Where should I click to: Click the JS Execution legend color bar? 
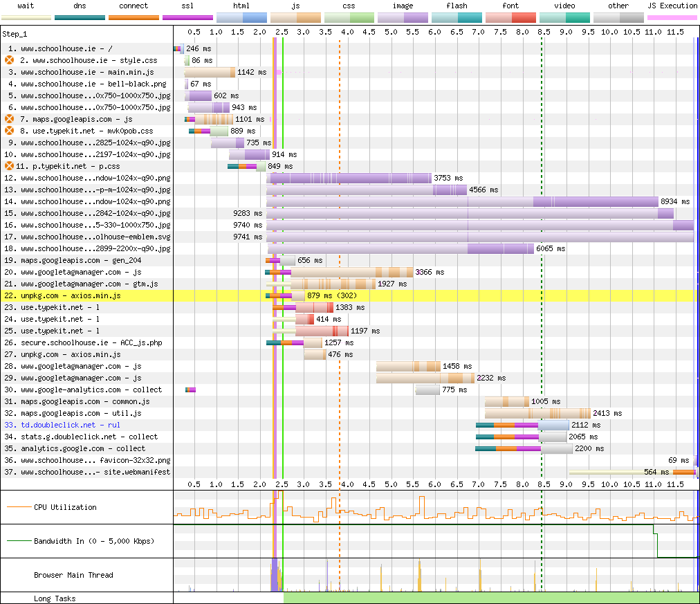pyautogui.click(x=672, y=18)
